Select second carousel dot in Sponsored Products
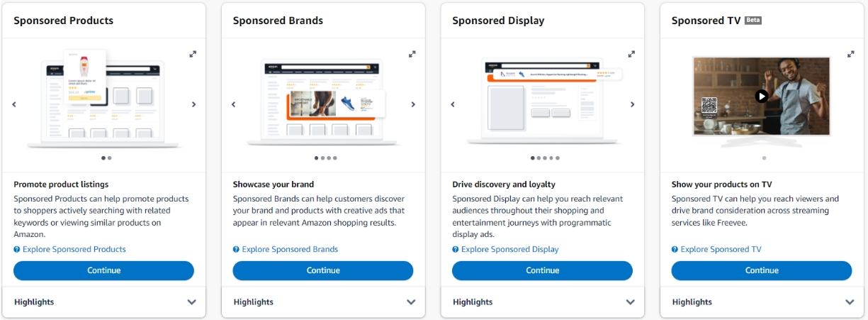Viewport: 868px width, 320px height. coord(109,158)
